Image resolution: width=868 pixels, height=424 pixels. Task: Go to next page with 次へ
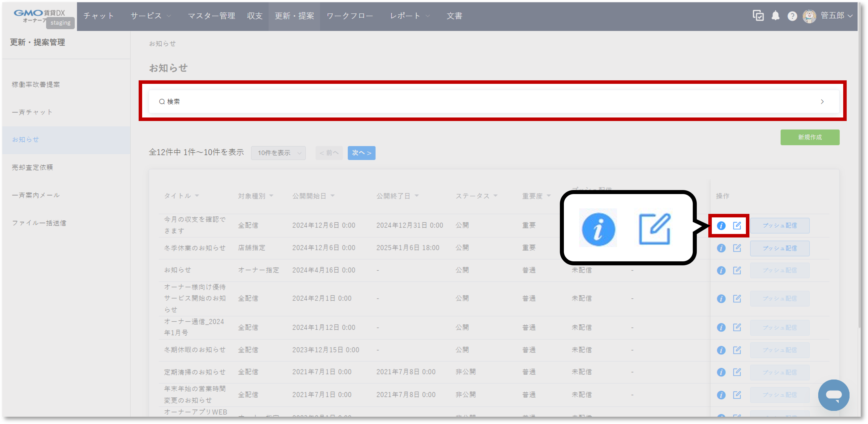click(x=361, y=153)
